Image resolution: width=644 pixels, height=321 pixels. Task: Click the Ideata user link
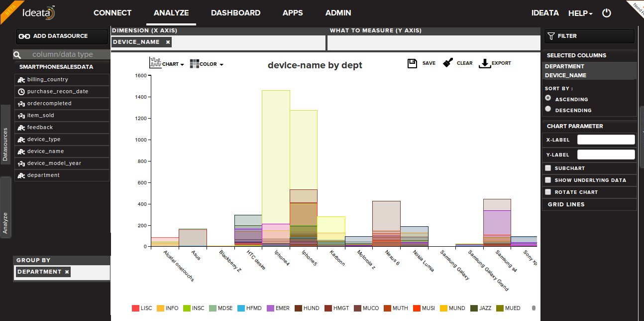545,13
